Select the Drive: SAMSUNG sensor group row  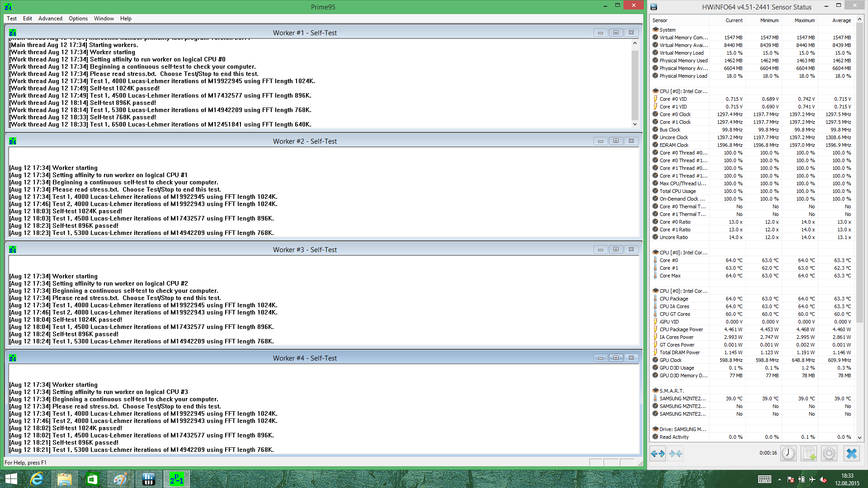(752, 429)
